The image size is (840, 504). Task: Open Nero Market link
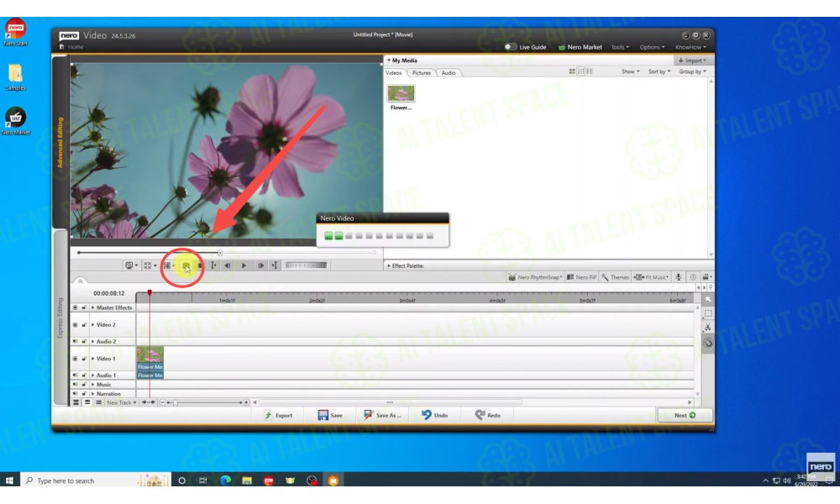pos(580,47)
